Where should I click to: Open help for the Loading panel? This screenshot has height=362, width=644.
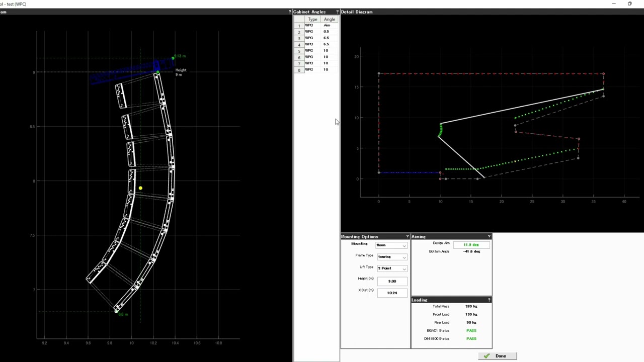point(489,300)
